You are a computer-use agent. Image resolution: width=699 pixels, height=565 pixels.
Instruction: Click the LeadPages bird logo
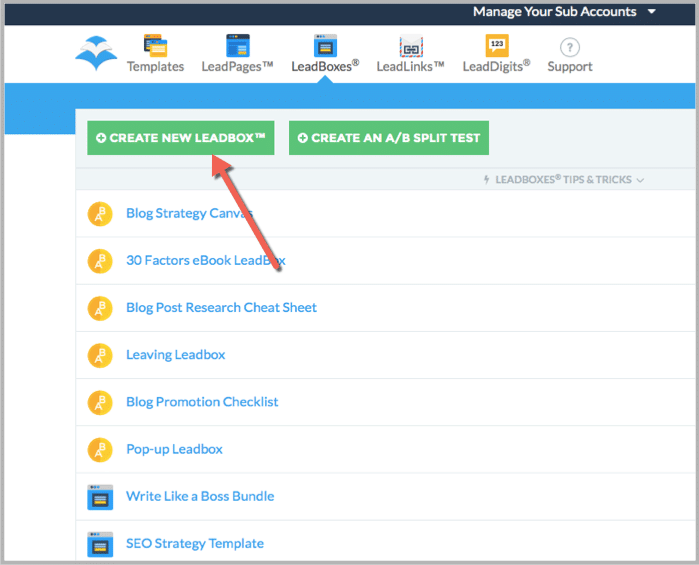coord(96,53)
